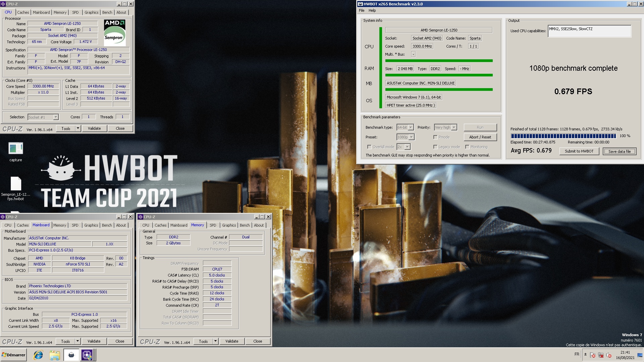Click the benchmark progress bar at 100%
This screenshot has width=644, height=362.
(x=563, y=136)
